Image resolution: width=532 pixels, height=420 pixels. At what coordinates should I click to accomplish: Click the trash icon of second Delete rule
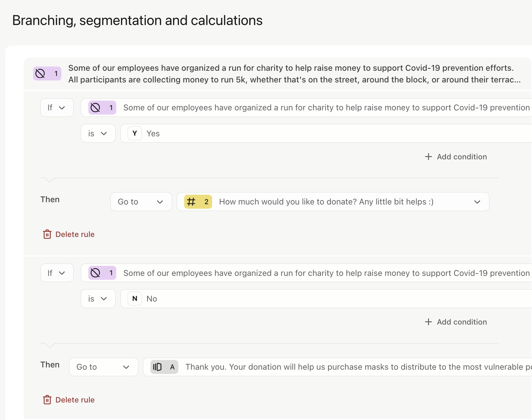[x=47, y=400]
